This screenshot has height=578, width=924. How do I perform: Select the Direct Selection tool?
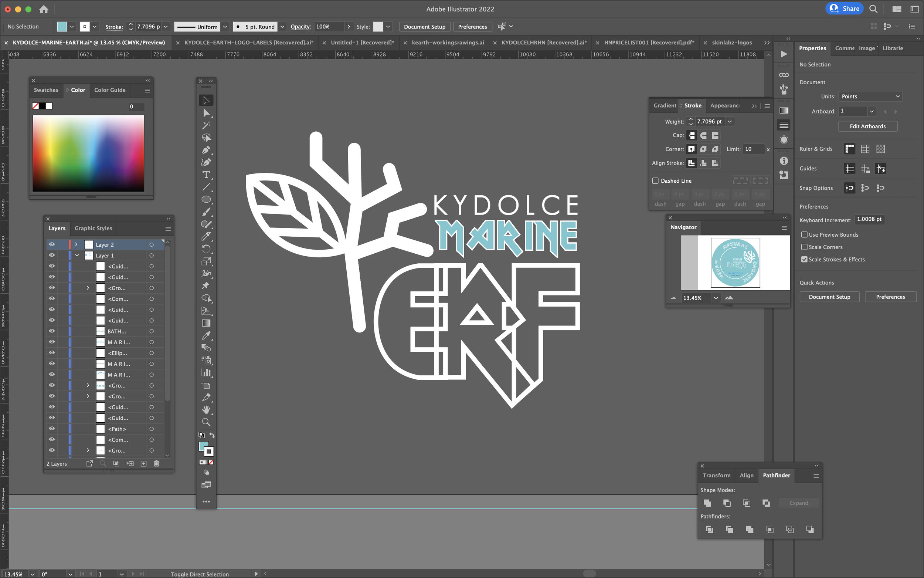click(206, 113)
